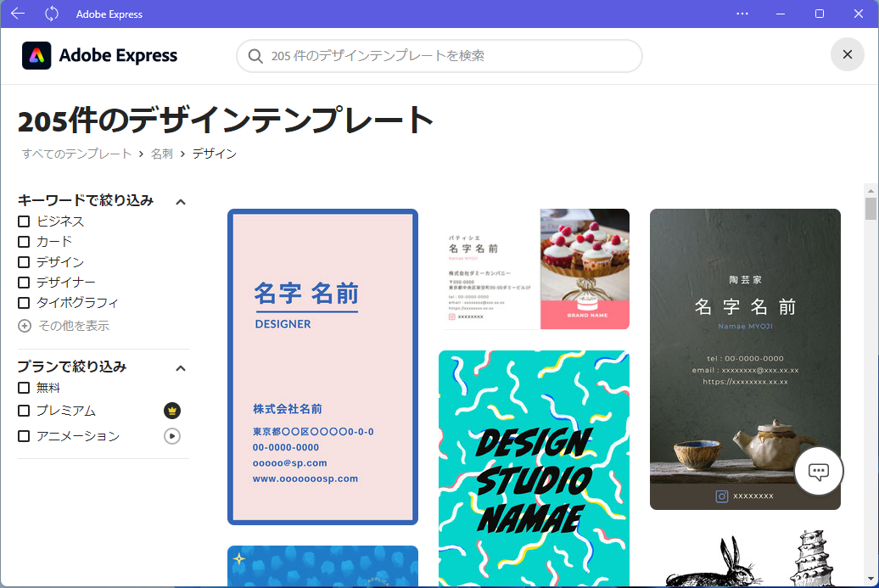879x588 pixels.
Task: Open the cupcake patissier card template
Action: (535, 269)
